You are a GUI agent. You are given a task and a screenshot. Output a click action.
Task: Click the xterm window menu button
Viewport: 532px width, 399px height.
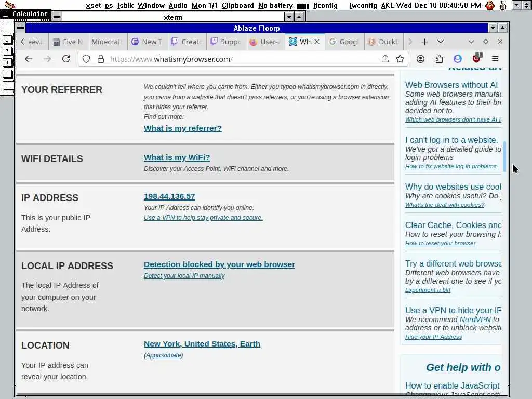[57, 17]
